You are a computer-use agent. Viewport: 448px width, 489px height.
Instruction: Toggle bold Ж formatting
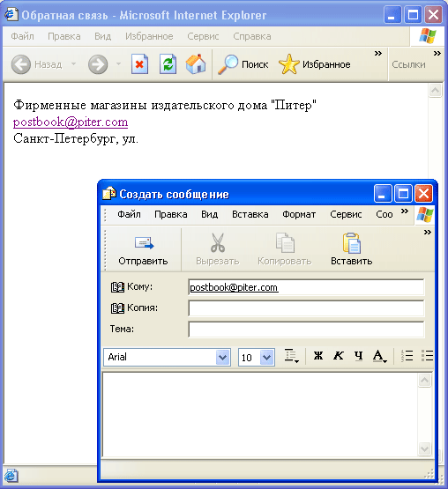click(x=318, y=356)
